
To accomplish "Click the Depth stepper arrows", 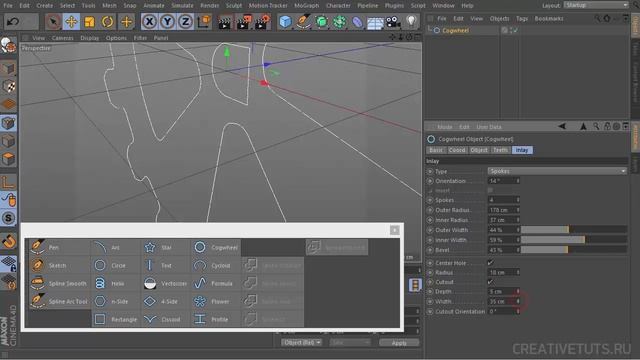I will pyautogui.click(x=518, y=291).
